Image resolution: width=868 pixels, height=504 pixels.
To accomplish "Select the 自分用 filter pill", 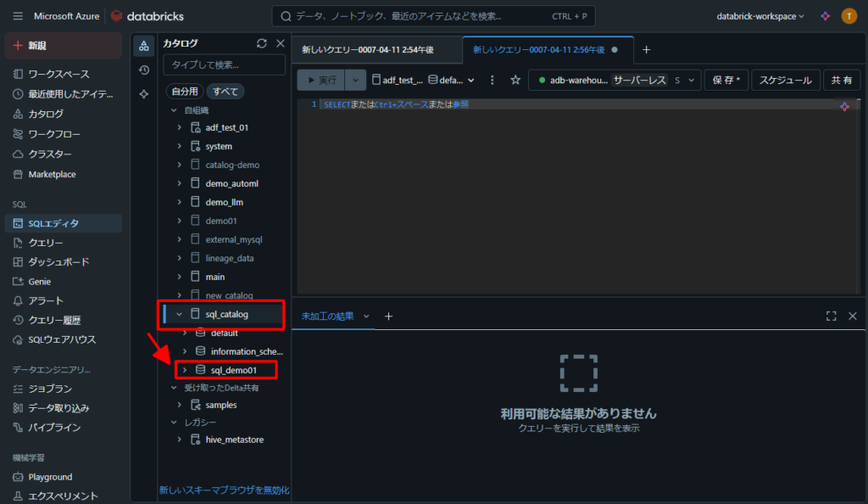I will [x=185, y=92].
